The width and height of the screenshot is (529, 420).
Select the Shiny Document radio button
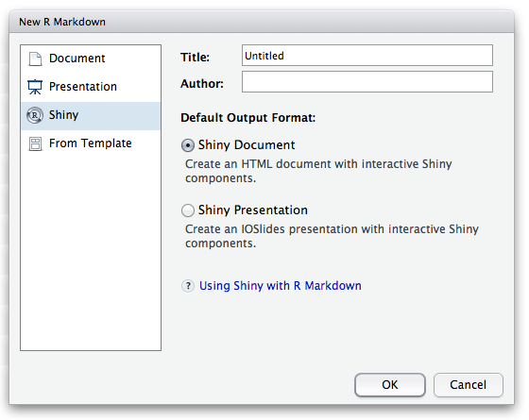(188, 145)
